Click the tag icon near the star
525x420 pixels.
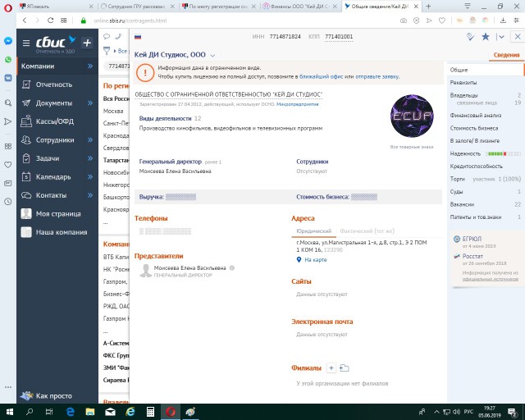tap(470, 37)
